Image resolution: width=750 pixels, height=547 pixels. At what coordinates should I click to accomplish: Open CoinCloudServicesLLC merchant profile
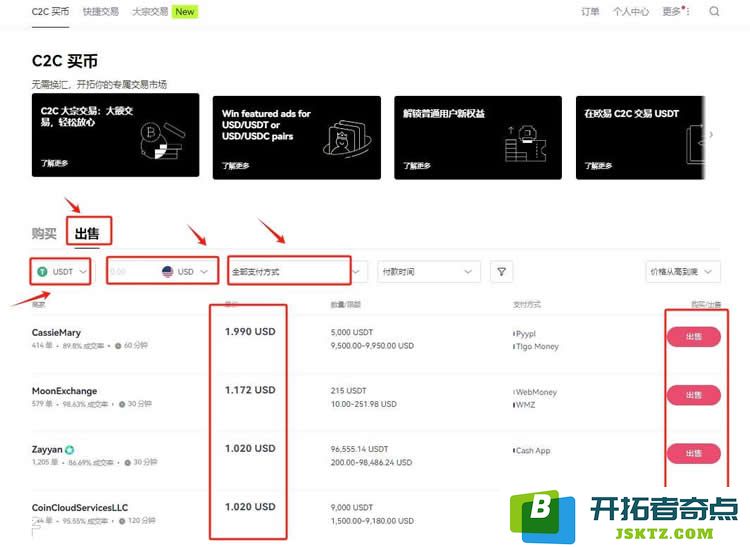[x=80, y=507]
